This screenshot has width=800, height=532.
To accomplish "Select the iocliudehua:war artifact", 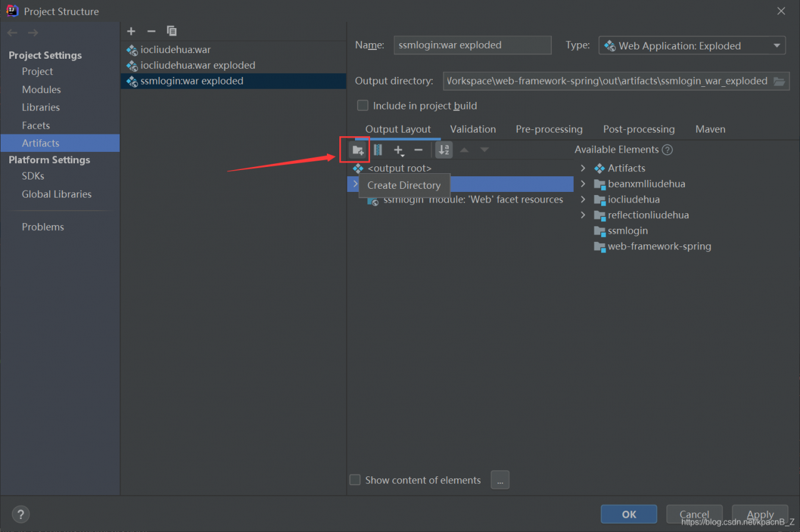I will click(x=233, y=49).
